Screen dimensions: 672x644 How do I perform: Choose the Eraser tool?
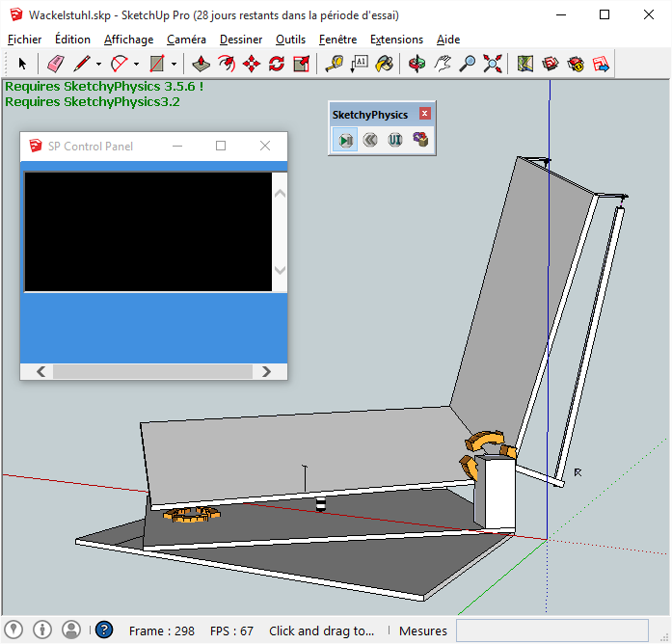[55, 64]
